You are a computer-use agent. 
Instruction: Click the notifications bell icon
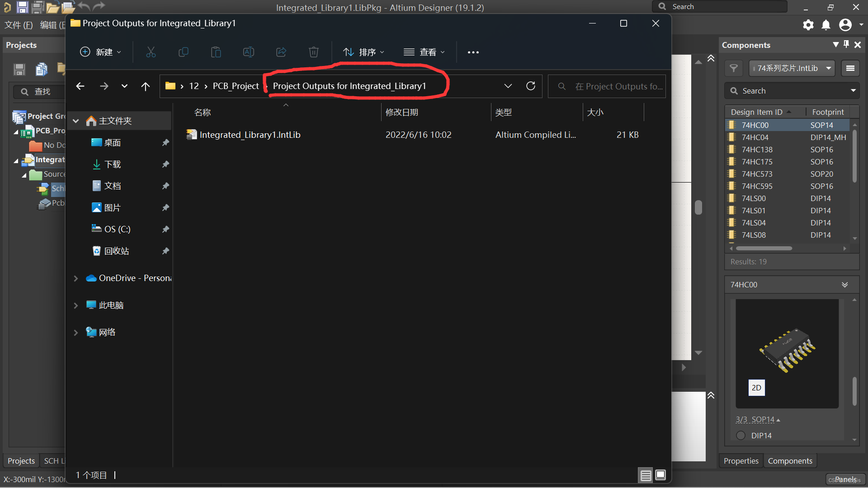[x=826, y=25]
